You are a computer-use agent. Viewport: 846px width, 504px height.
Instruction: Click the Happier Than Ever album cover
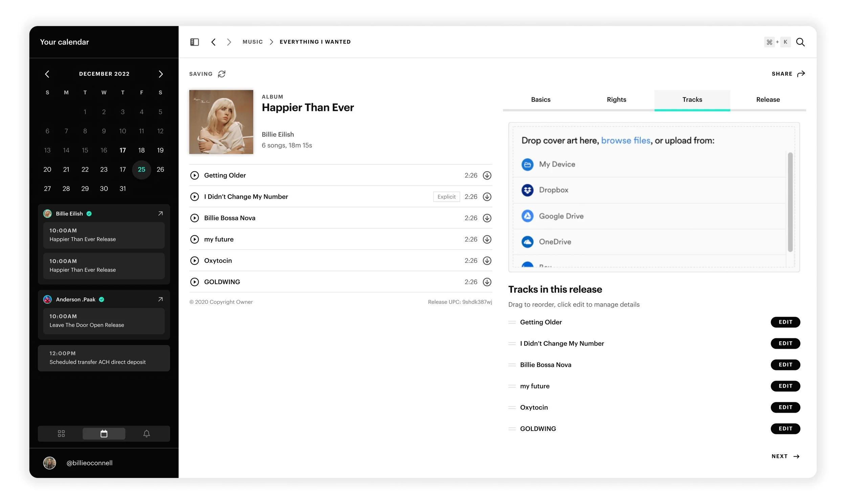pos(221,122)
